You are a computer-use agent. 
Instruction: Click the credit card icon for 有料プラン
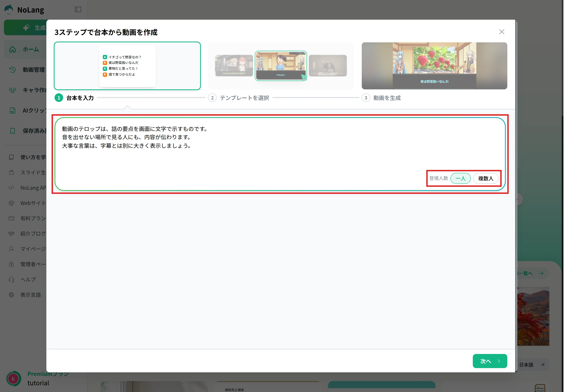point(11,218)
